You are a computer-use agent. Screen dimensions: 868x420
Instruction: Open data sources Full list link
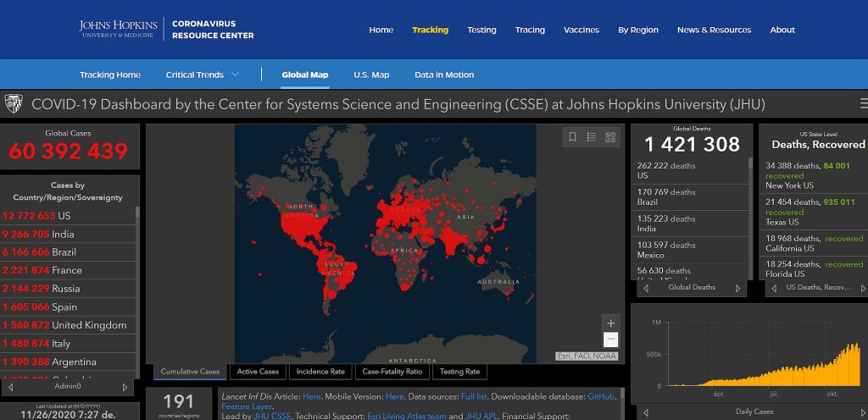coord(474,396)
